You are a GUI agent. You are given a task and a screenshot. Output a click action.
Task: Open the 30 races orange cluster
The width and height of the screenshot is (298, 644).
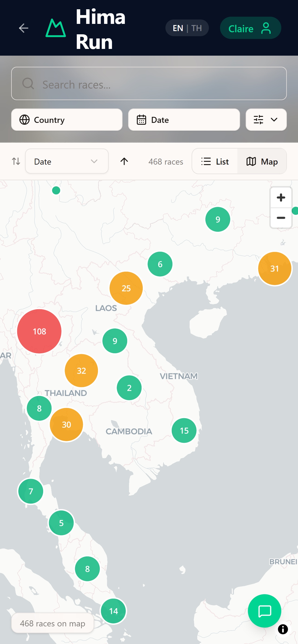(x=66, y=424)
